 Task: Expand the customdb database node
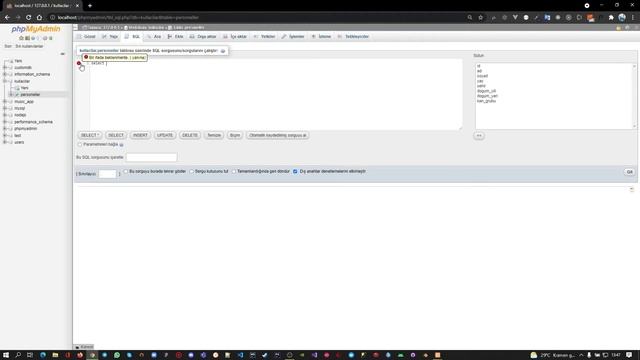coord(5,68)
